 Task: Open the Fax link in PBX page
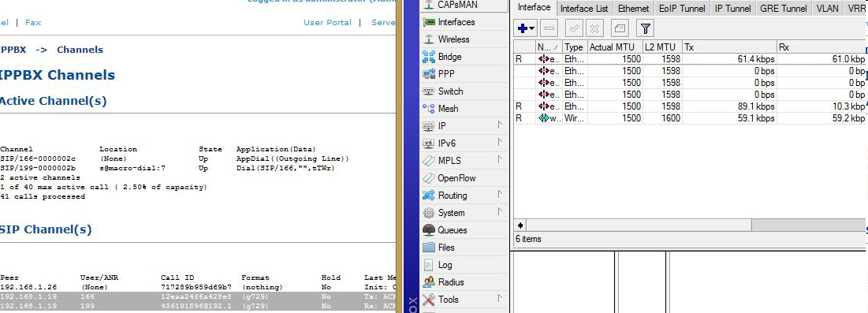[33, 23]
